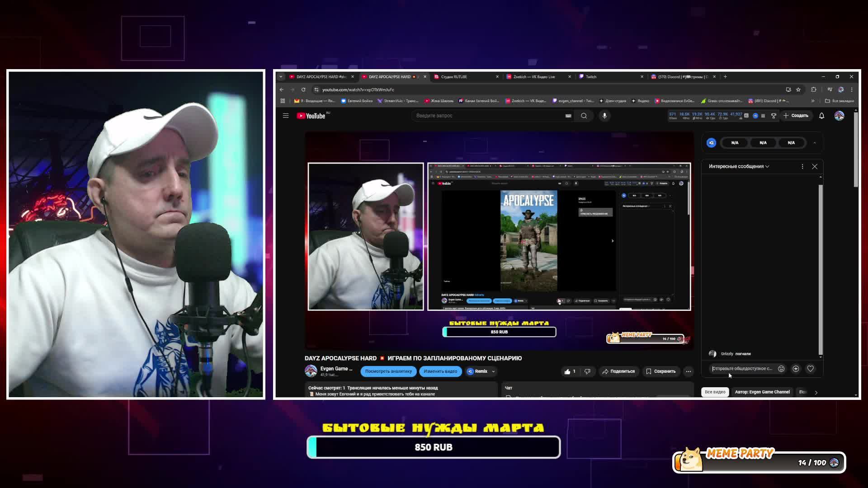Send a heart reaction in chat
Viewport: 868px width, 488px height.
[x=810, y=369]
